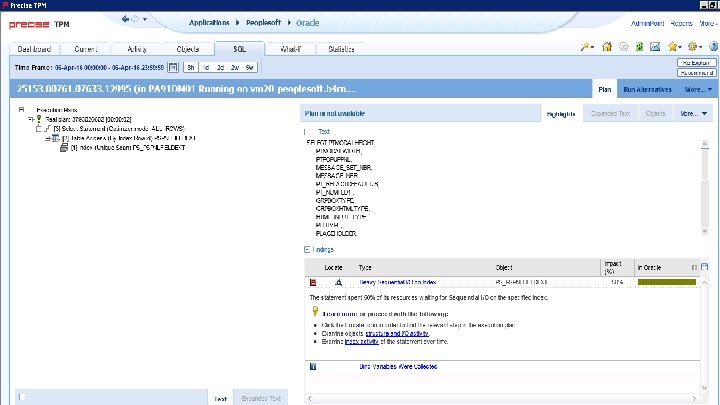Collapse the Findings section

(x=307, y=250)
